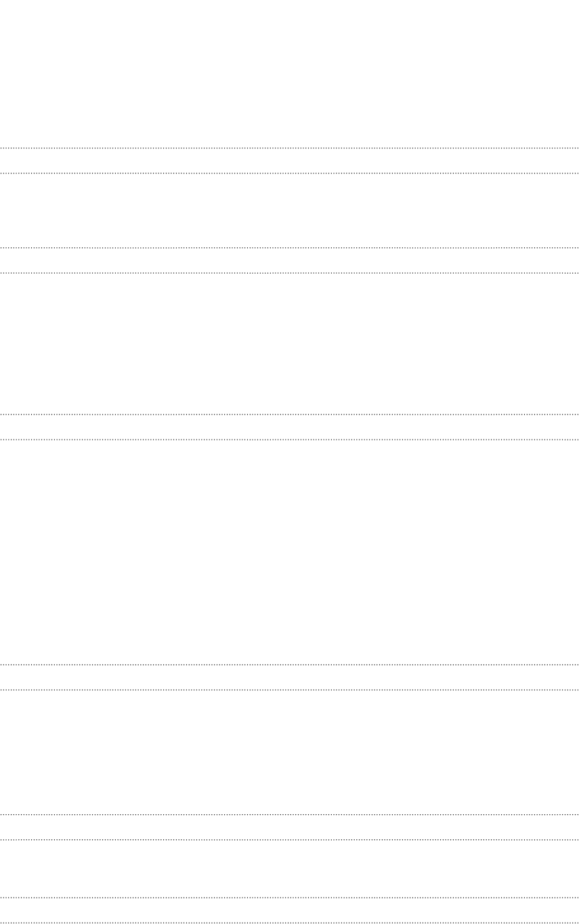Click the topmost dotted answer line

[289, 147]
